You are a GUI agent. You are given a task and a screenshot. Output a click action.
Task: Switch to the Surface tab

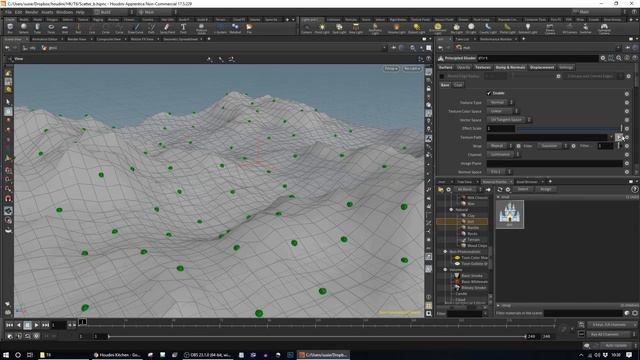(446, 67)
